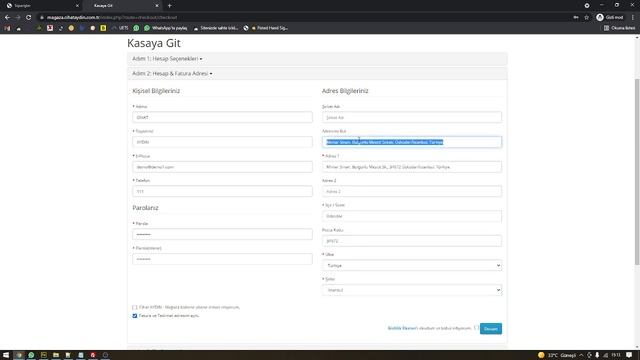640x360 pixels.
Task: Open the Gizlilik İlkeleri link
Action: click(402, 328)
